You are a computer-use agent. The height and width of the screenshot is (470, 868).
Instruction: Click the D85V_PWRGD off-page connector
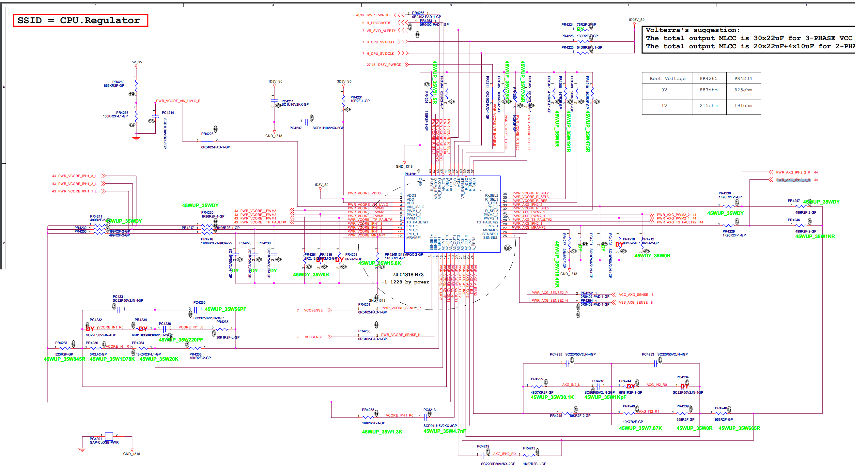click(406, 65)
